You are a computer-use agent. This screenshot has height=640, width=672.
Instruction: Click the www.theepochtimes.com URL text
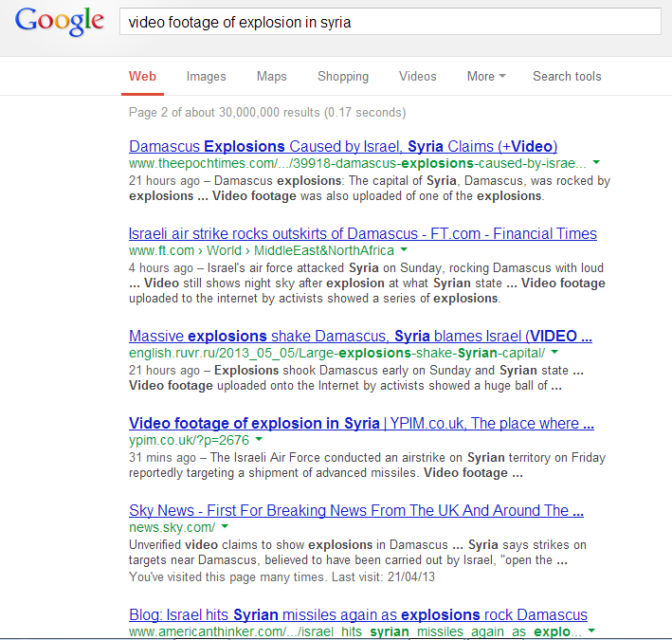357,163
